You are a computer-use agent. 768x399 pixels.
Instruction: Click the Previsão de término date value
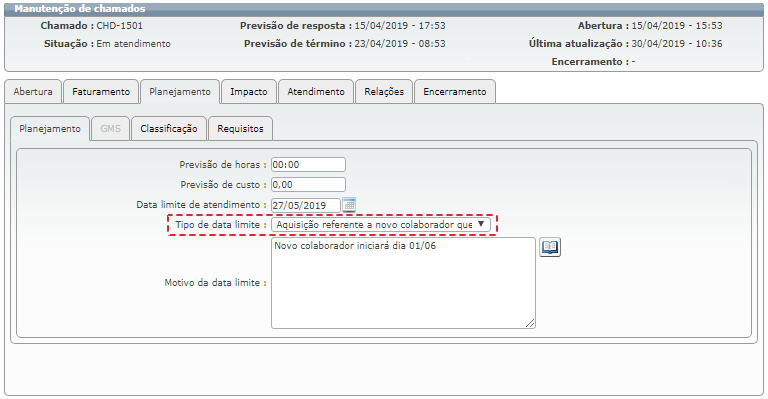coord(400,44)
